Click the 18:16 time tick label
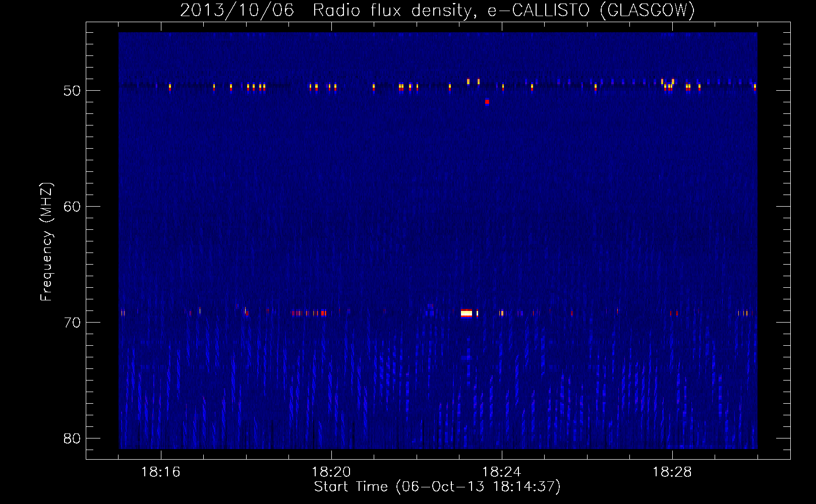 pos(161,472)
